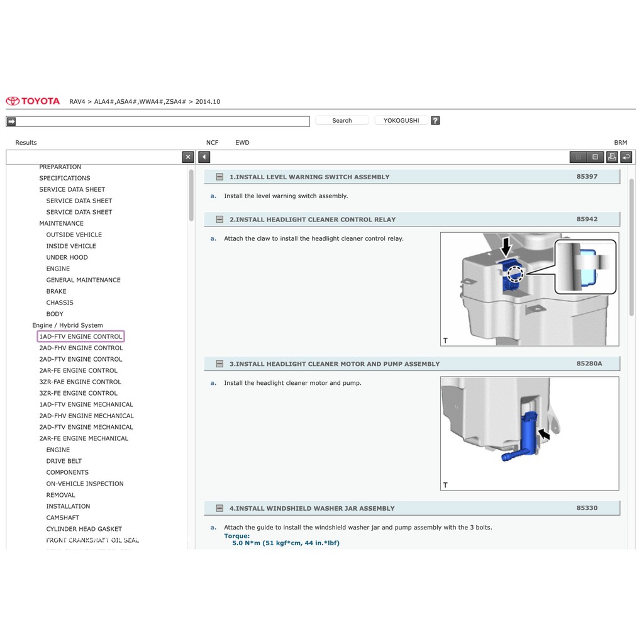Screen dimensions: 644x644
Task: Collapse section 1 Install Level Warning Switch
Action: (219, 177)
